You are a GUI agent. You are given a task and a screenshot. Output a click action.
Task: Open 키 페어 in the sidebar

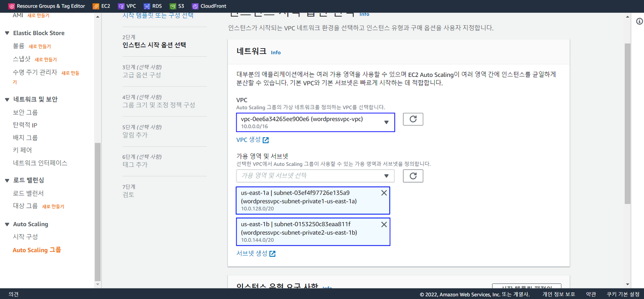click(22, 150)
